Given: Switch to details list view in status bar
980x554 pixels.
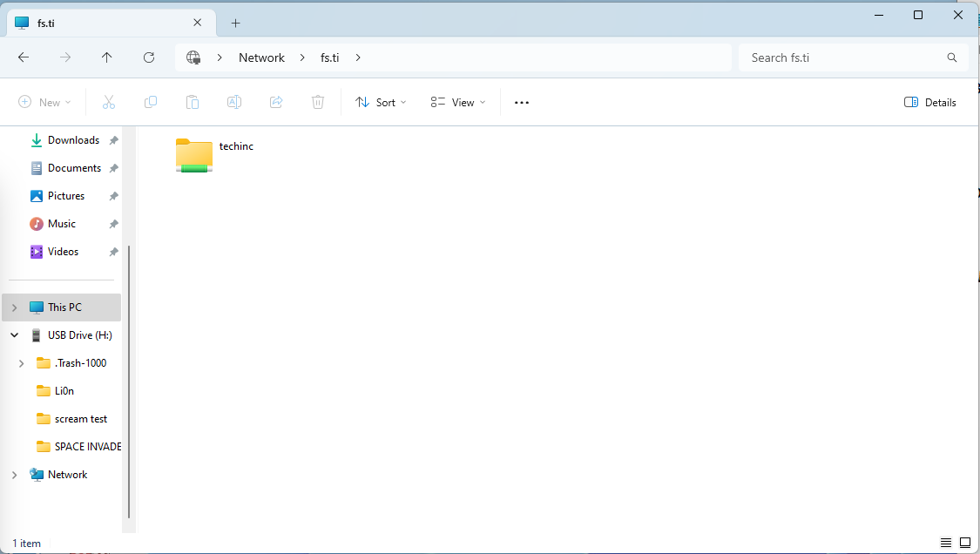Looking at the screenshot, I should click(x=946, y=543).
